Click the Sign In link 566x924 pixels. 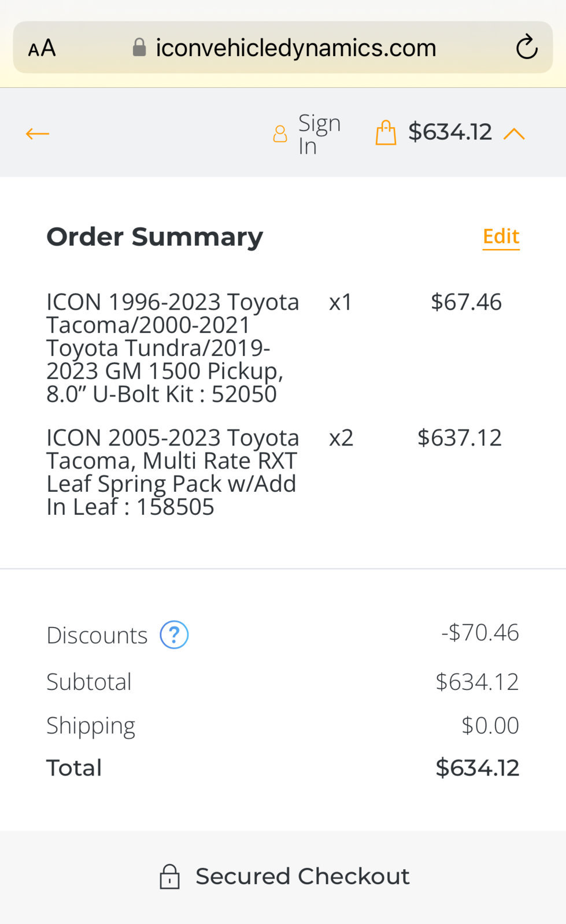[319, 135]
